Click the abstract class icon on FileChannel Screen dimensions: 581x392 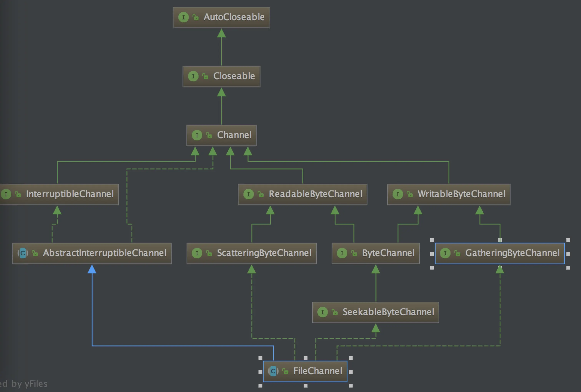pos(273,371)
